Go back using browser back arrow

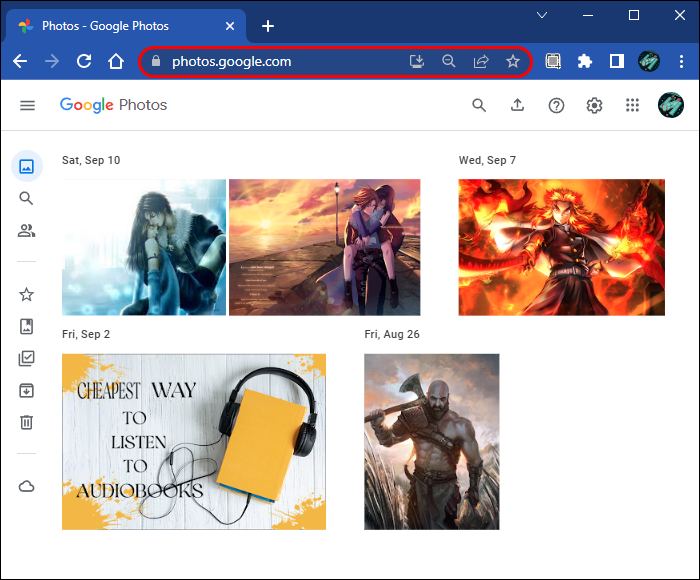[20, 61]
